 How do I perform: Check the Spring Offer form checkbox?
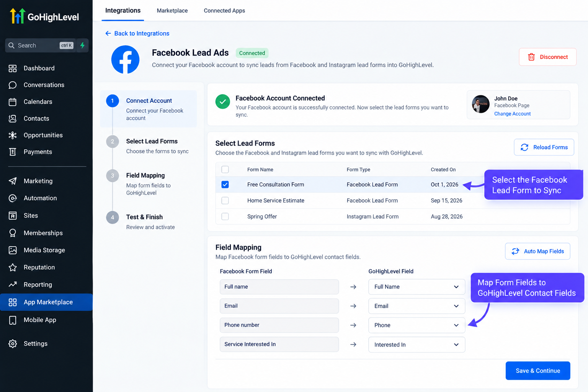tap(225, 217)
